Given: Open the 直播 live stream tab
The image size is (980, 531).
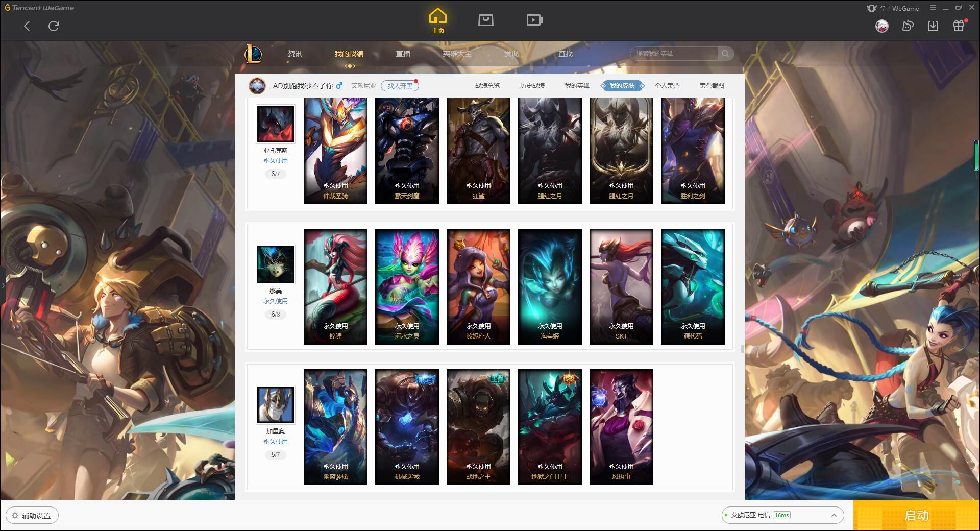Looking at the screenshot, I should (x=403, y=54).
